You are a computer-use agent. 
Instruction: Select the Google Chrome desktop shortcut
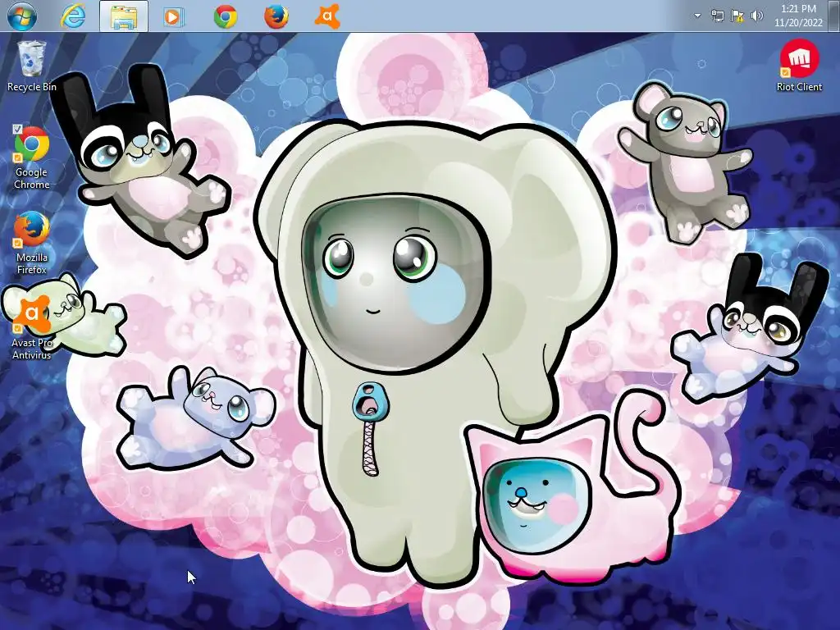point(32,157)
